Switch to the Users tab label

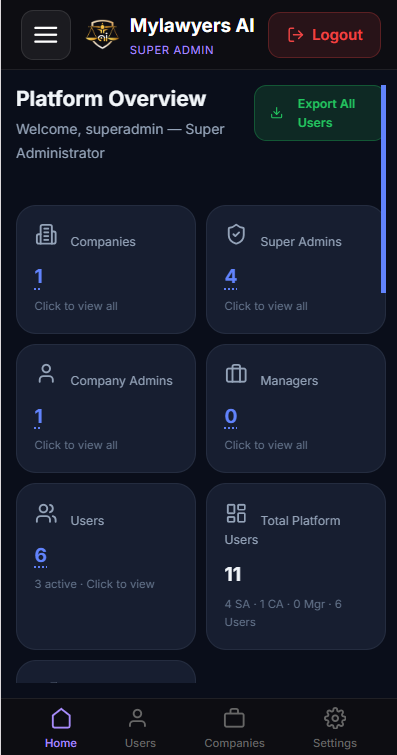tap(140, 743)
